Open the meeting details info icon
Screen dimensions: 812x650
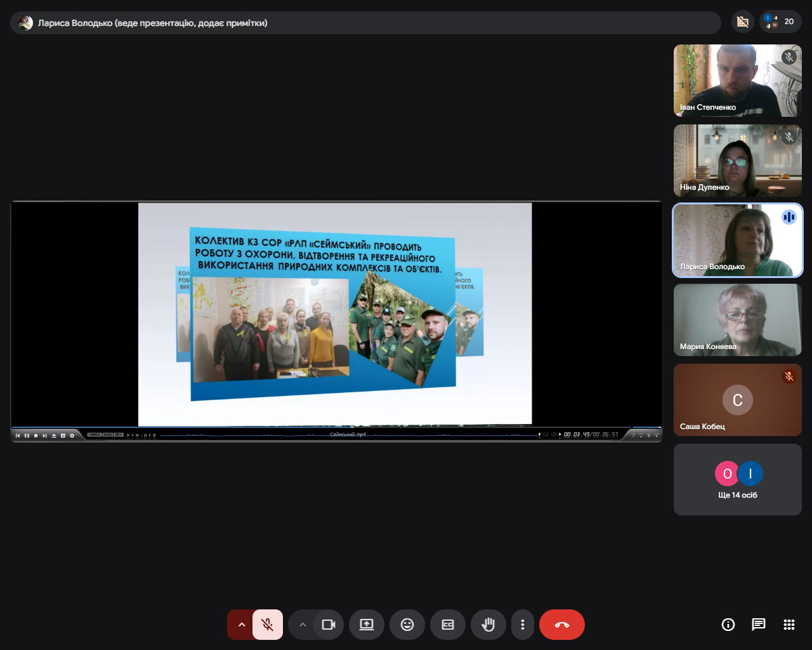click(x=728, y=625)
